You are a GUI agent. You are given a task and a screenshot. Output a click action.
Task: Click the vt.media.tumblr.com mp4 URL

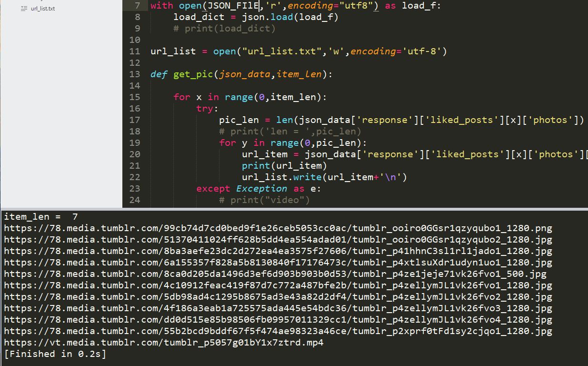click(x=164, y=343)
